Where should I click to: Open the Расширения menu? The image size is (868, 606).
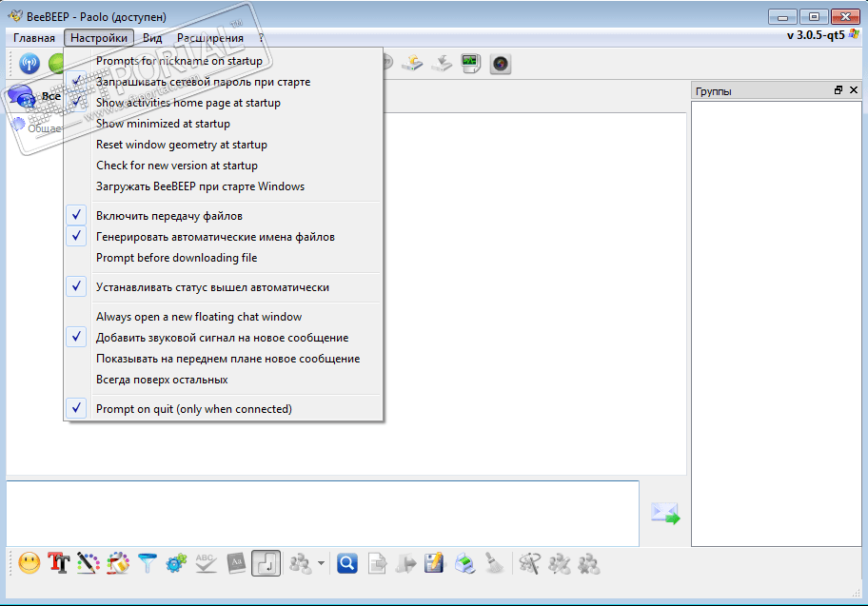click(209, 38)
